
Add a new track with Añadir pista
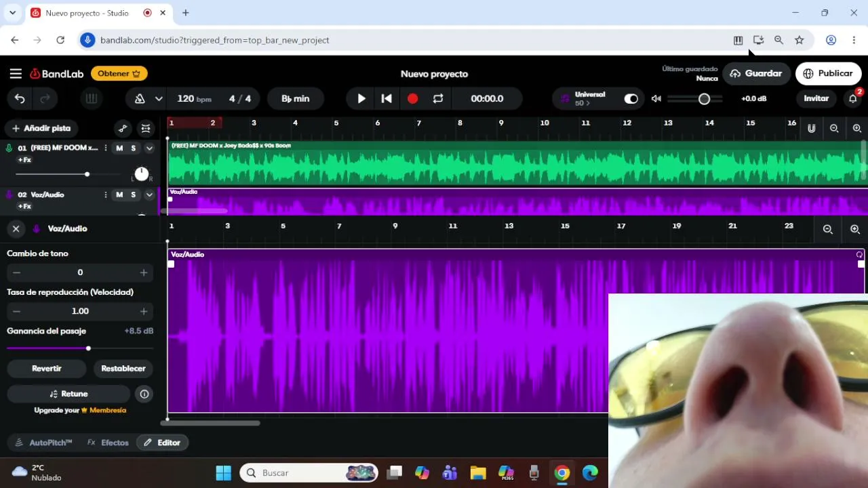[x=41, y=128]
